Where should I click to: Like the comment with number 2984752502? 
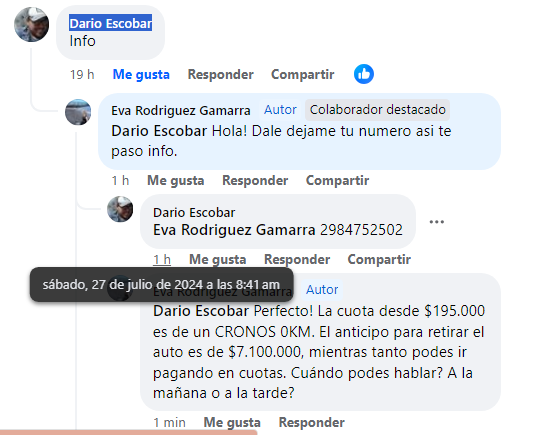pyautogui.click(x=218, y=260)
